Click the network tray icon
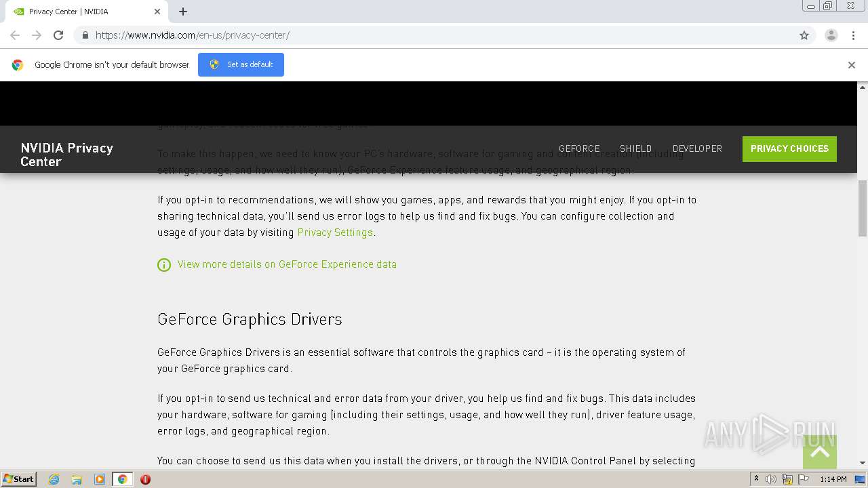This screenshot has height=488, width=868. click(787, 479)
